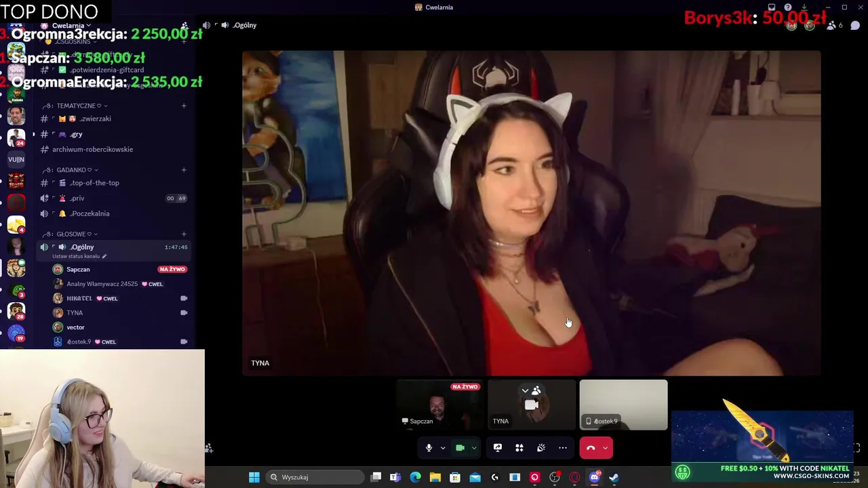Open Mail app from taskbar

coord(475,477)
